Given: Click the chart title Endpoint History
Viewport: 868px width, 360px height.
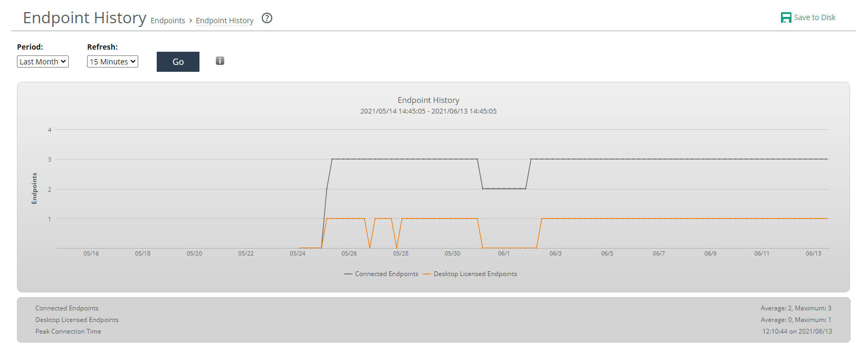Looking at the screenshot, I should [x=428, y=100].
